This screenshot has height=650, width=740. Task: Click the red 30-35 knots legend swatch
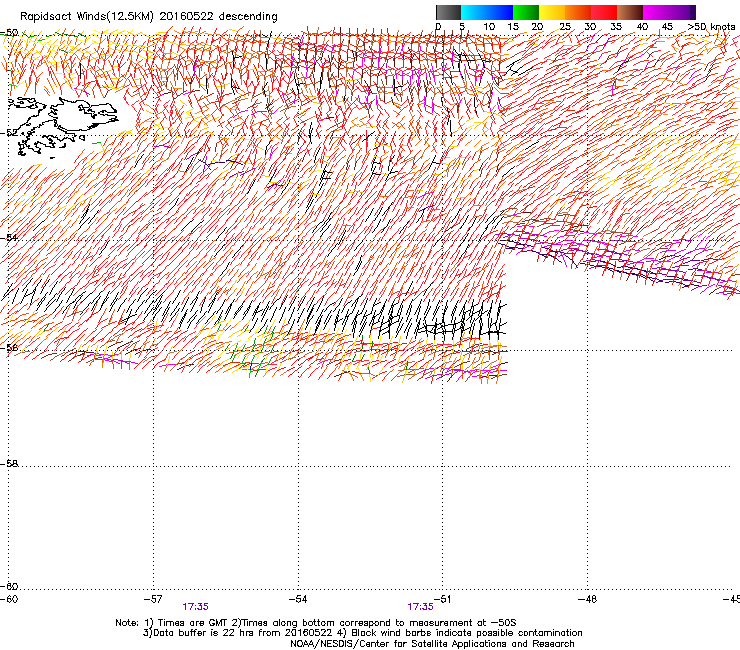tap(604, 12)
